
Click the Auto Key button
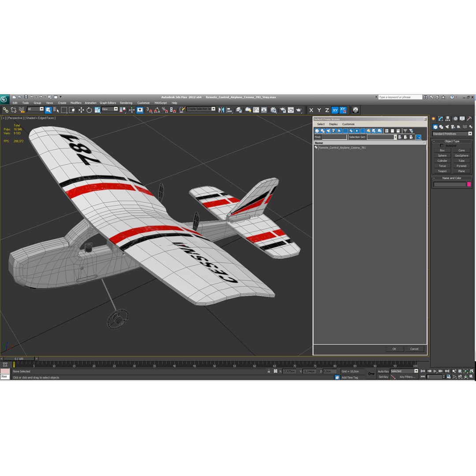[383, 371]
